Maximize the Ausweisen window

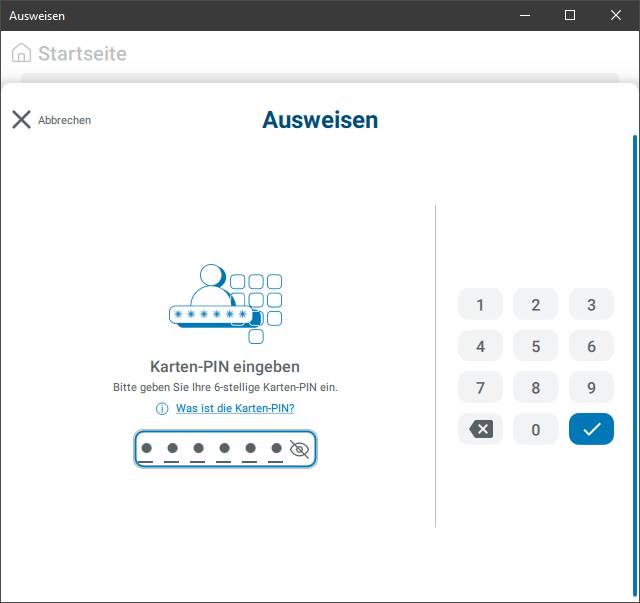(x=570, y=15)
